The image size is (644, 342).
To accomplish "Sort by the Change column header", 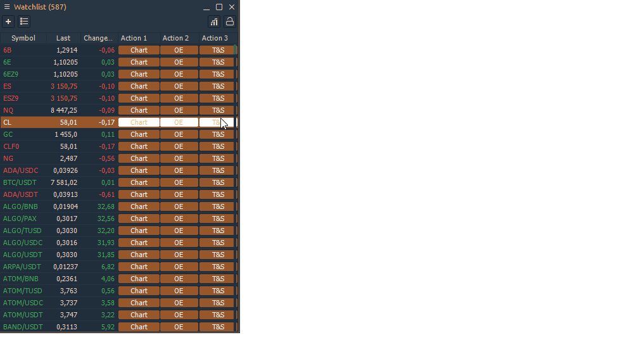I will [x=98, y=38].
